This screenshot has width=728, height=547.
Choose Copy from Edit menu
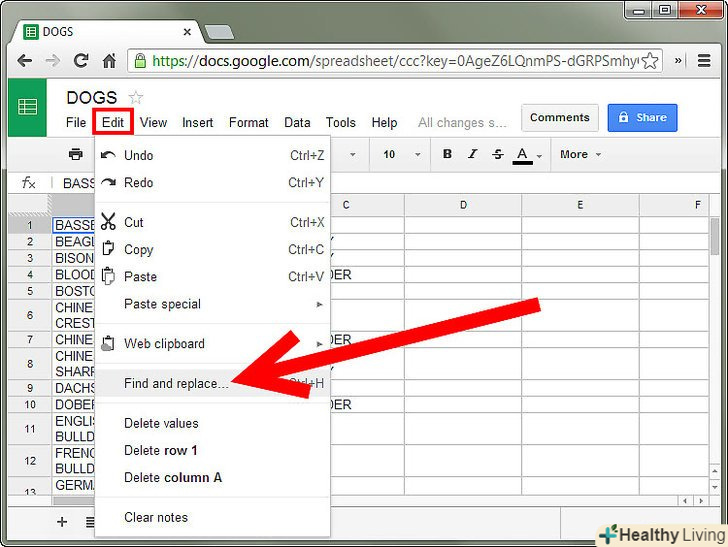pyautogui.click(x=212, y=249)
